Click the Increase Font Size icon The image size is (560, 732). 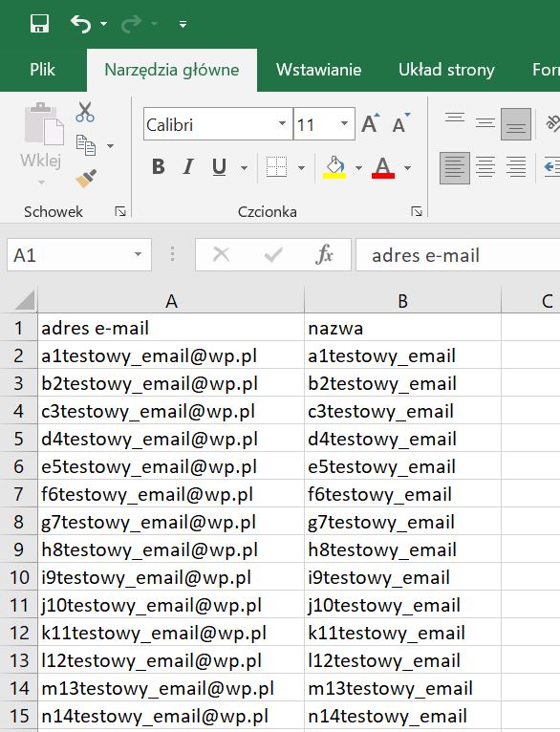coord(371,123)
